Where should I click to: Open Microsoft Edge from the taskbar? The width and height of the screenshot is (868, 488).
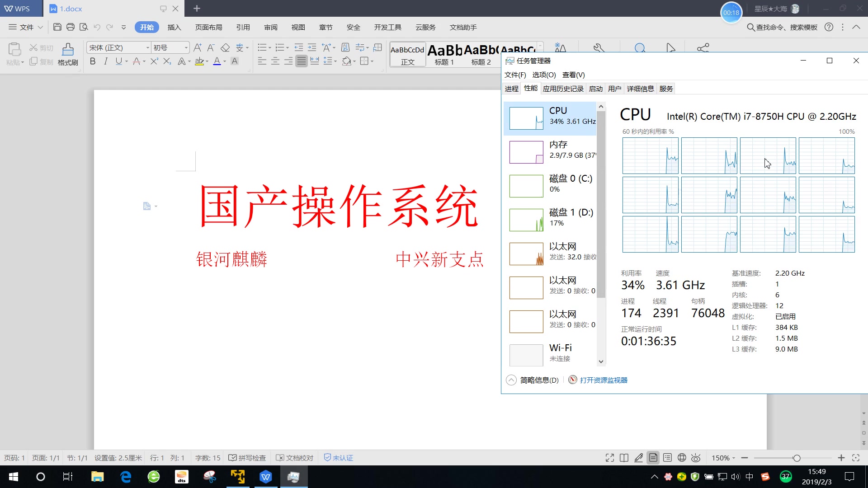coord(126,477)
